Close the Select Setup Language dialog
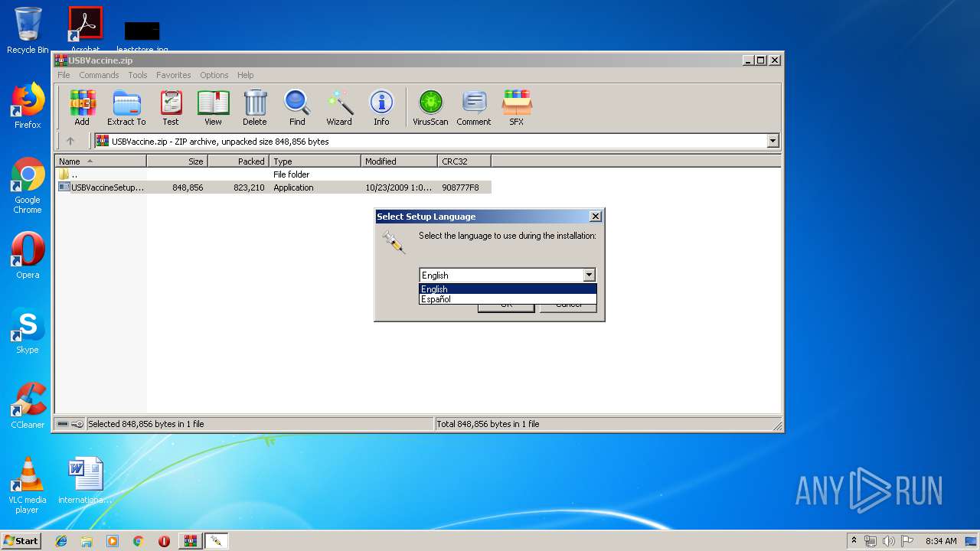 coord(595,217)
